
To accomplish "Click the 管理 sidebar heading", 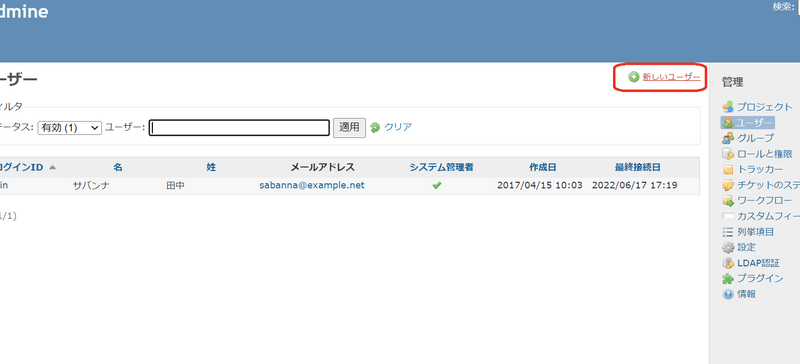I will 733,82.
